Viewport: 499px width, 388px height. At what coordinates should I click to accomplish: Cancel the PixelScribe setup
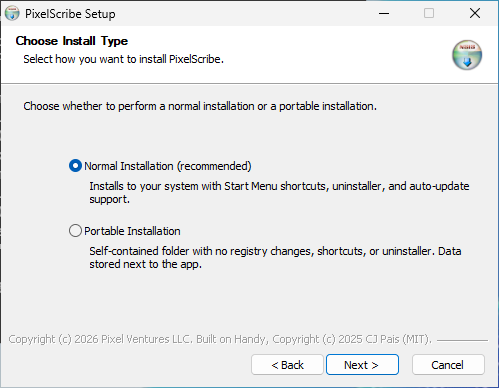[448, 365]
